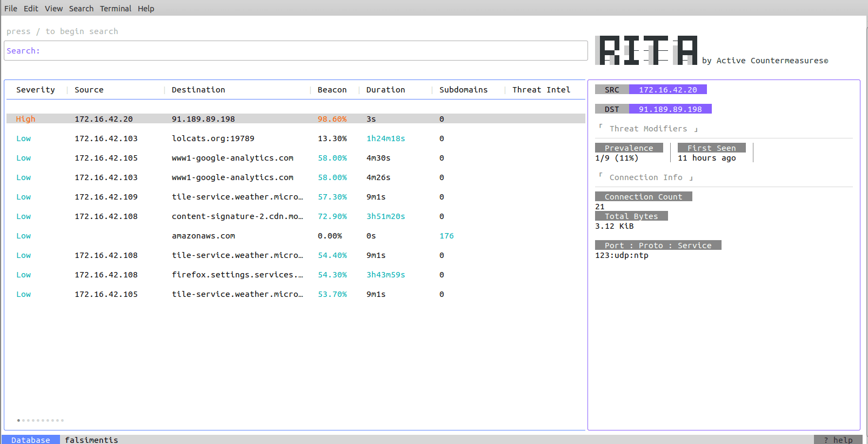Focus the Search input field

(x=296, y=51)
